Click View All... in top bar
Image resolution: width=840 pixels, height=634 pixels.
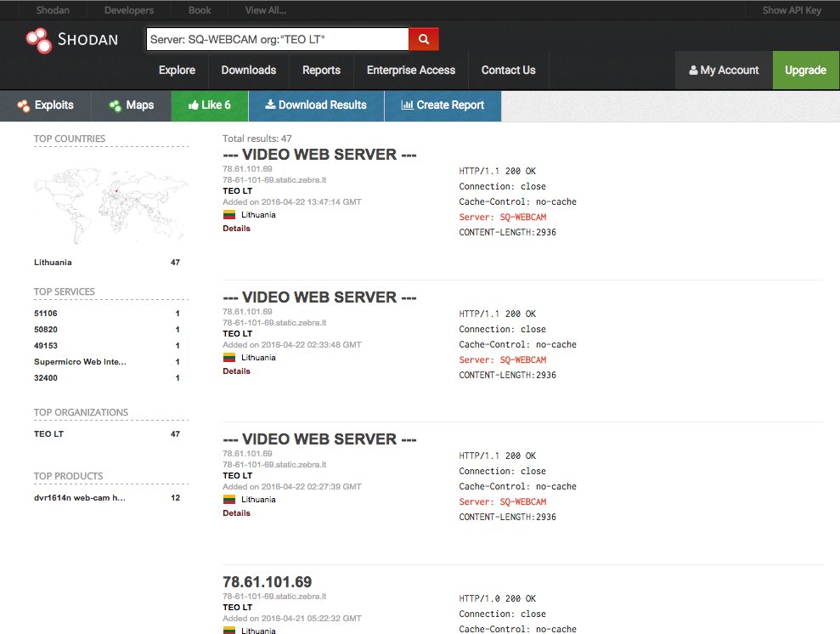(x=266, y=10)
